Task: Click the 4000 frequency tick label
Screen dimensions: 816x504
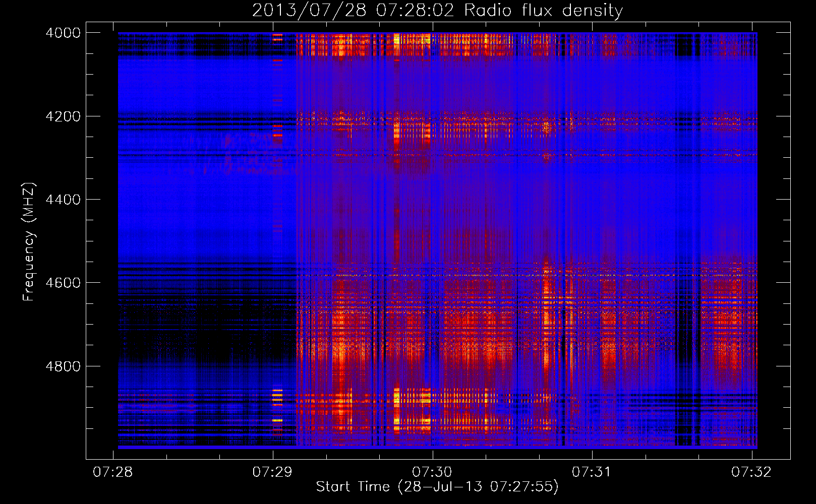Action: (x=63, y=33)
